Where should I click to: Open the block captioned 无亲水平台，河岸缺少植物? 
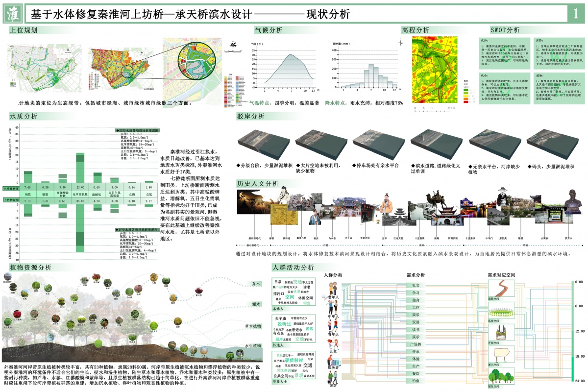tap(495, 145)
